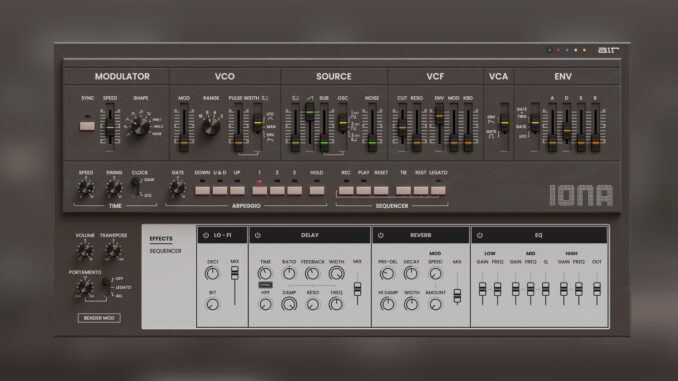Click the sequencer TIE button
The height and width of the screenshot is (381, 678).
403,190
